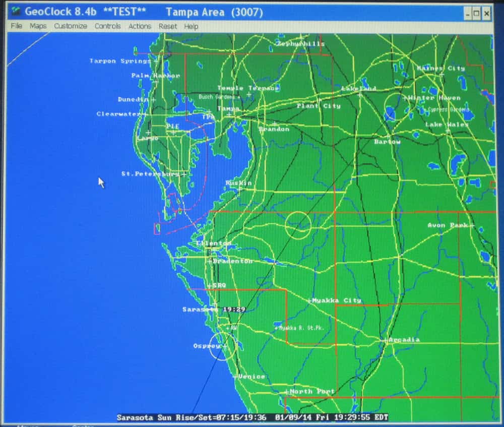Click the Tarpon Springs city label
This screenshot has width=504, height=427.
pyautogui.click(x=120, y=61)
